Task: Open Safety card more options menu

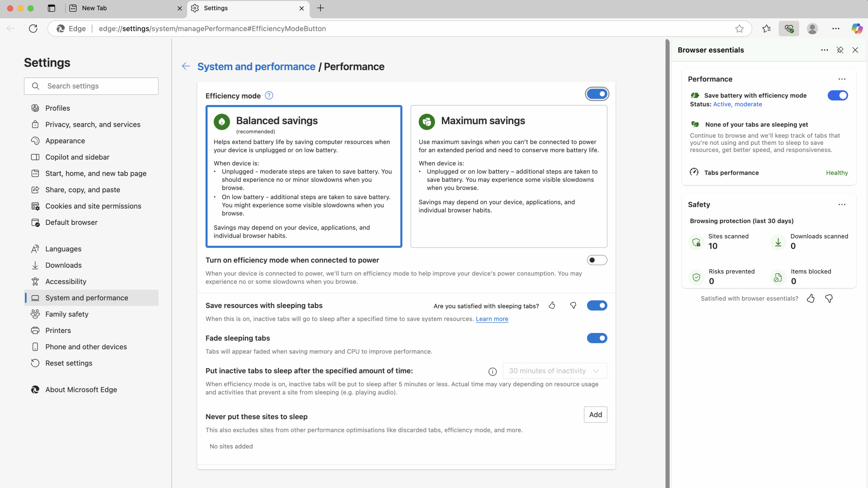Action: point(842,204)
